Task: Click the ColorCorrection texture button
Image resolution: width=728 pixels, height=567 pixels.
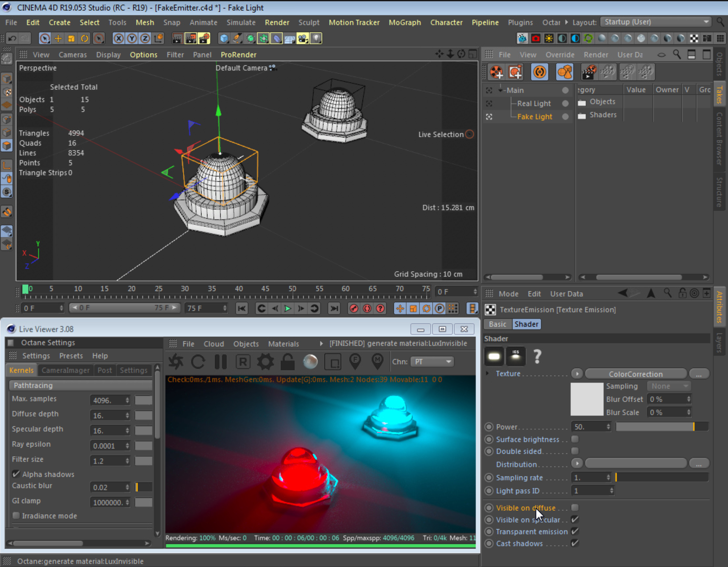Action: [x=636, y=374]
